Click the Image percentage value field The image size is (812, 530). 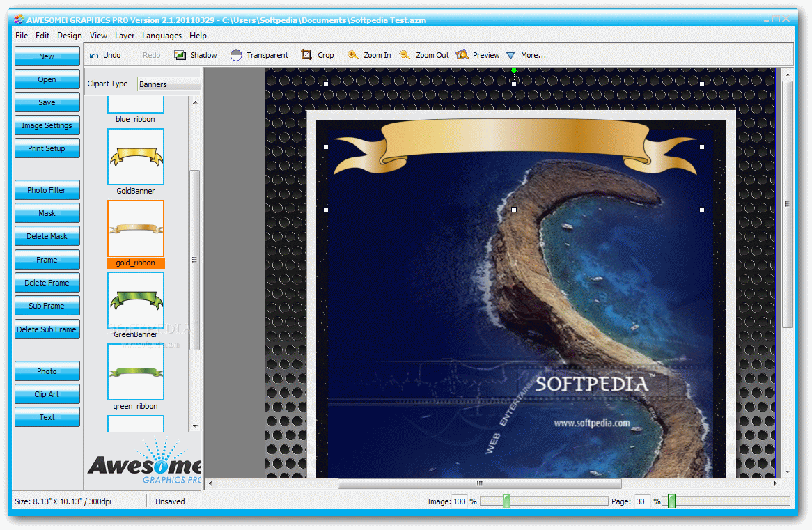pyautogui.click(x=460, y=501)
